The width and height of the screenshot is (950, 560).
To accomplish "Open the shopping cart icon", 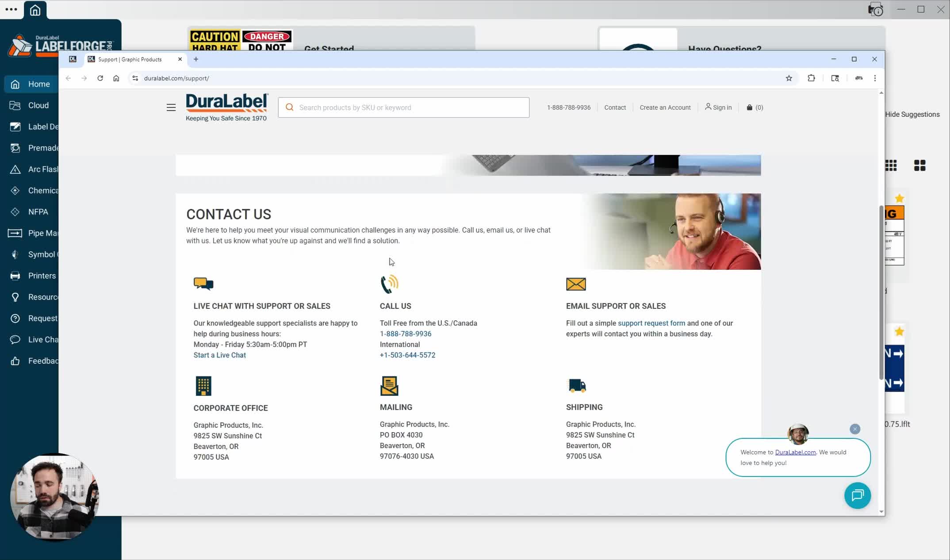I will 749,107.
